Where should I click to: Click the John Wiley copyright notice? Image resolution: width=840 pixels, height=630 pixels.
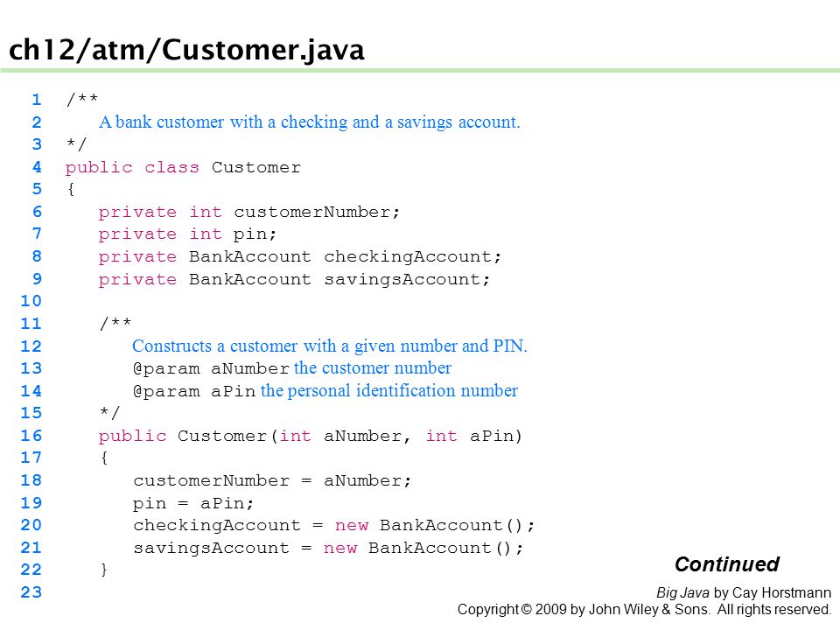coord(645,610)
